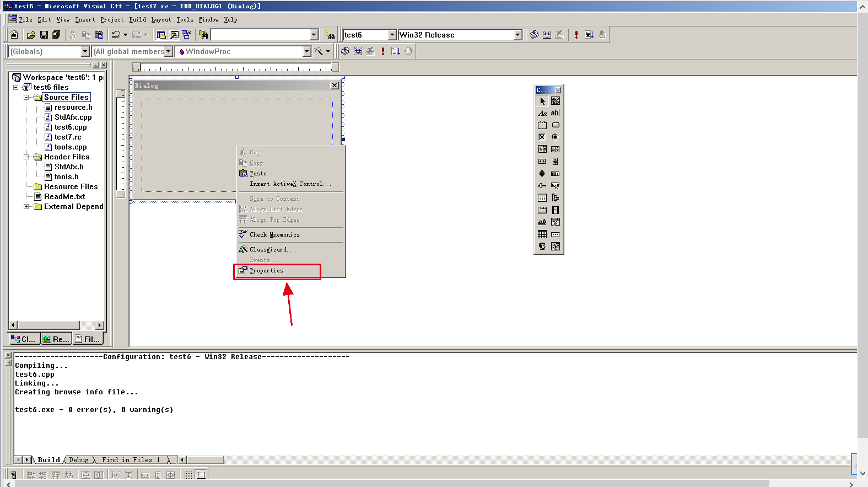Select the Button control tool
Image resolution: width=868 pixels, height=487 pixels.
pos(556,125)
